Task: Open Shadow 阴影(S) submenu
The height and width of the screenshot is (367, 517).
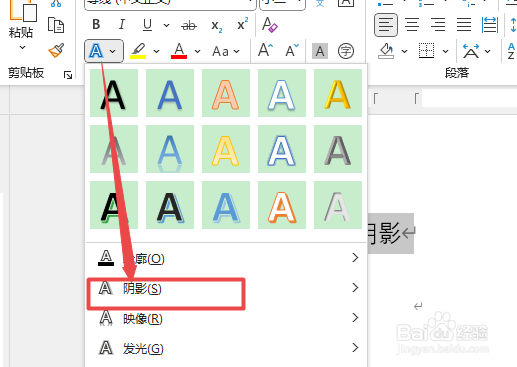Action: click(226, 288)
